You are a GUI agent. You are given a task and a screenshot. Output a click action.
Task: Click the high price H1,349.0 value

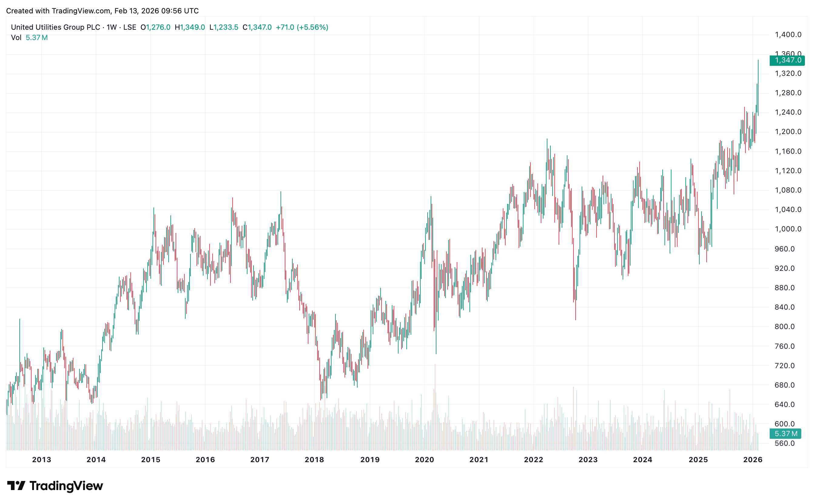[190, 27]
